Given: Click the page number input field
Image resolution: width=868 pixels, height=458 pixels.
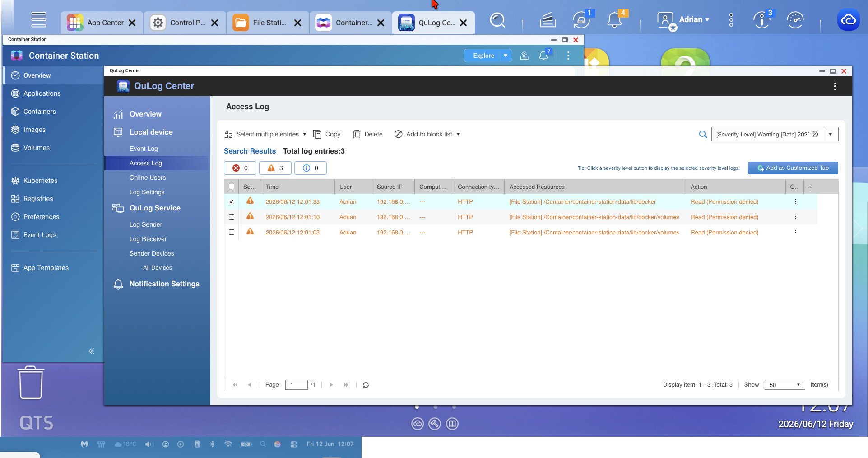Looking at the screenshot, I should (x=297, y=385).
